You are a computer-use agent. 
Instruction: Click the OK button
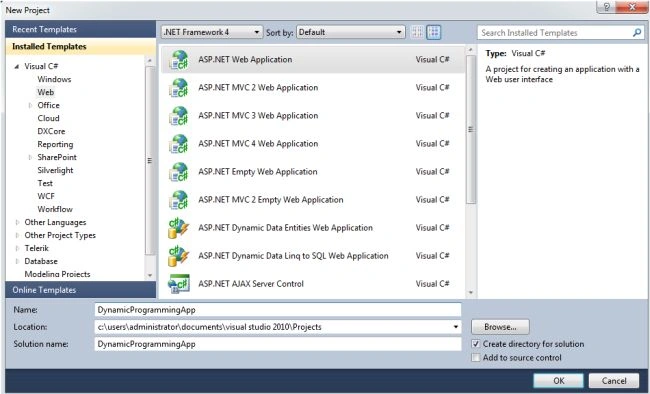click(x=558, y=381)
